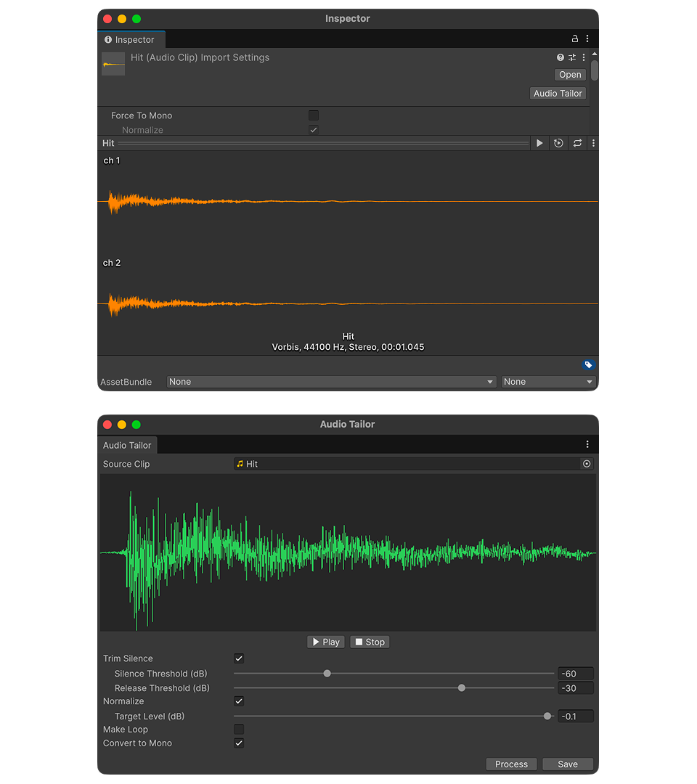Click the 'Silence Threshold (dB)' label
Image resolution: width=697 pixels, height=784 pixels.
point(160,674)
